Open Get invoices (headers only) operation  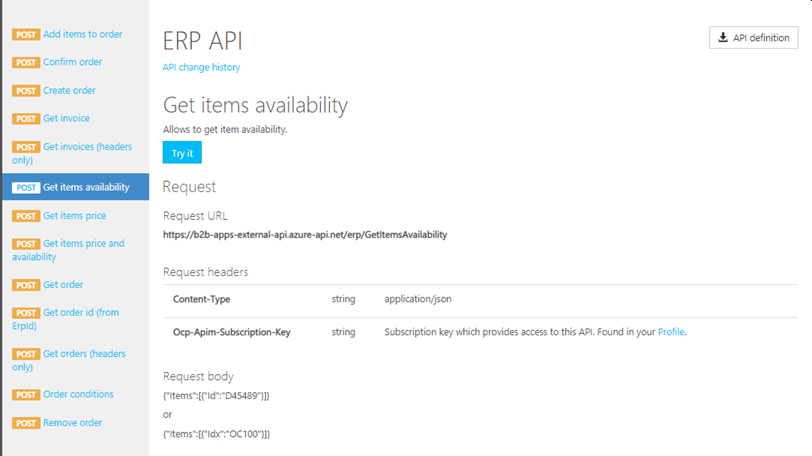click(86, 147)
